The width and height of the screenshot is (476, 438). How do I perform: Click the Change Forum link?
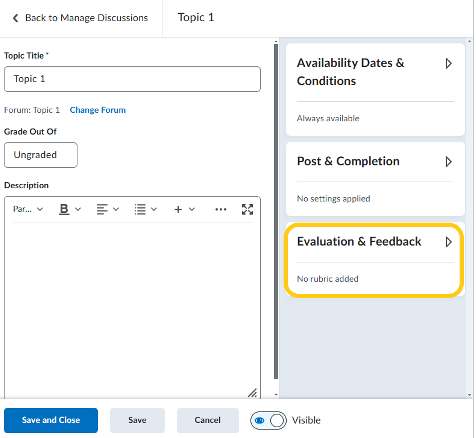pyautogui.click(x=98, y=110)
